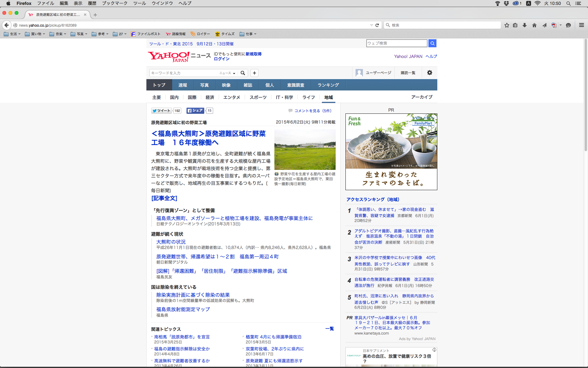Click the ツイート button
The image size is (588, 368).
tap(162, 111)
